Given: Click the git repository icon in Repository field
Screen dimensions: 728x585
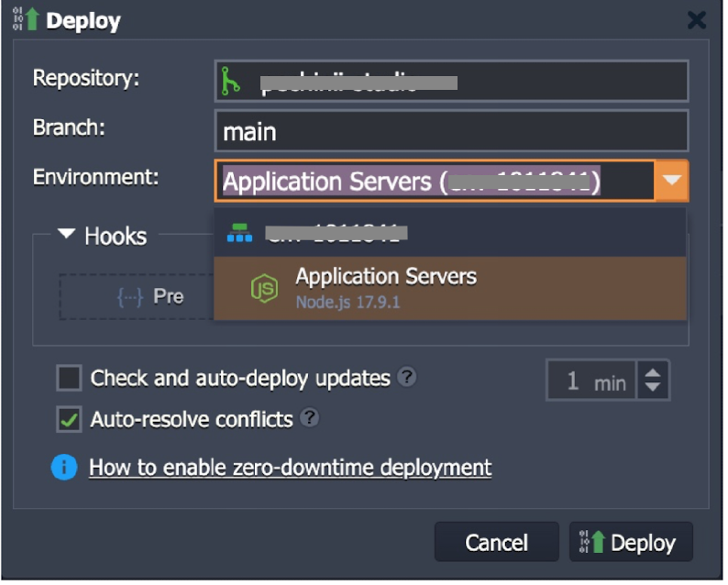Looking at the screenshot, I should pyautogui.click(x=231, y=82).
